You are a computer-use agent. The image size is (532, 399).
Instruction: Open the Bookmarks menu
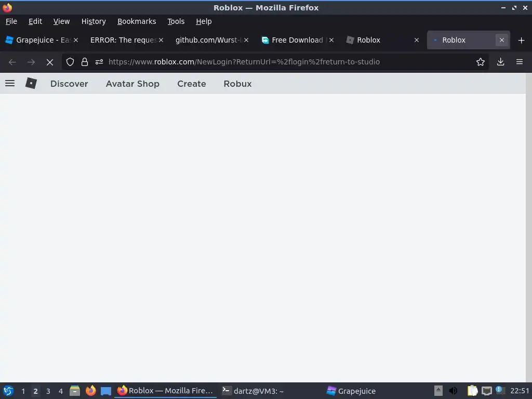point(137,21)
